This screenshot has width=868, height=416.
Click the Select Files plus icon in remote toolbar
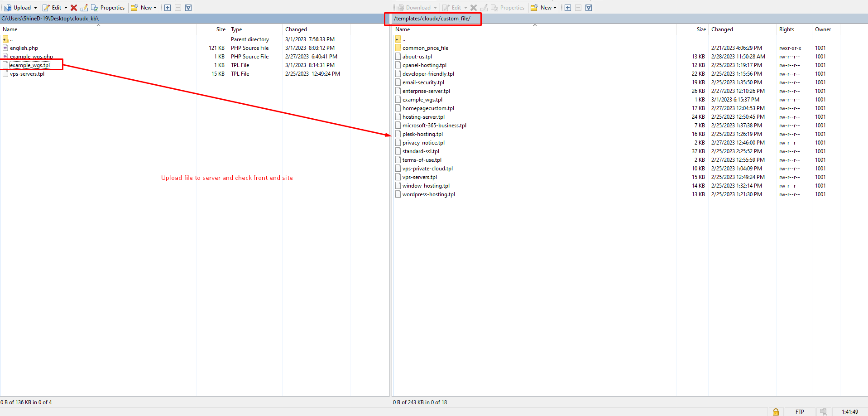[568, 8]
